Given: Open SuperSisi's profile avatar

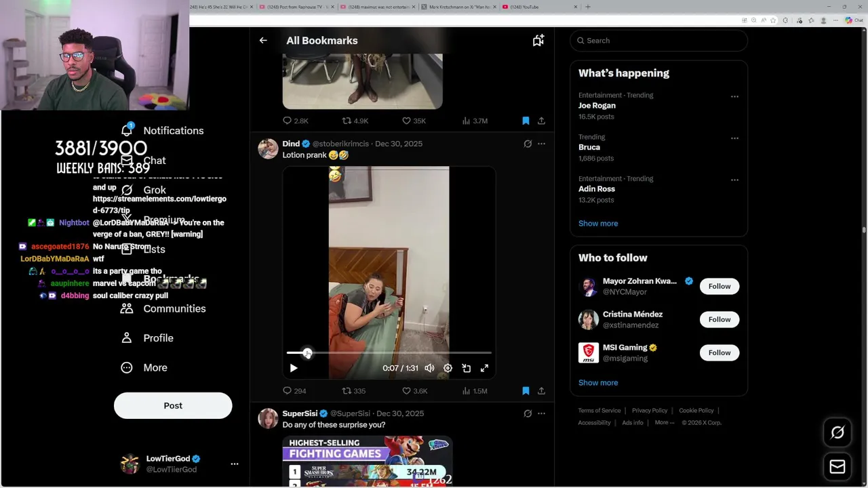Looking at the screenshot, I should point(268,419).
